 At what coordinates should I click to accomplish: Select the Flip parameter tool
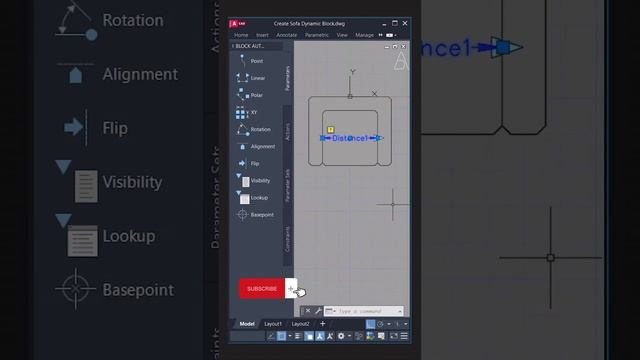[249, 164]
